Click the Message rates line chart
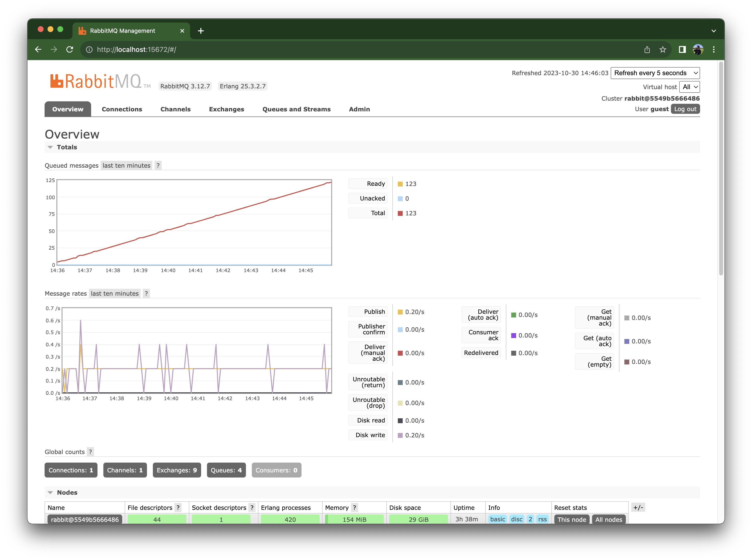752x560 pixels. [x=197, y=350]
